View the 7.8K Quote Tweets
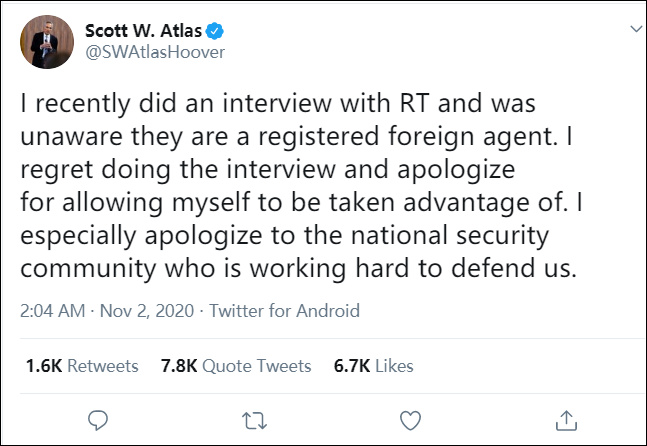 [236, 366]
